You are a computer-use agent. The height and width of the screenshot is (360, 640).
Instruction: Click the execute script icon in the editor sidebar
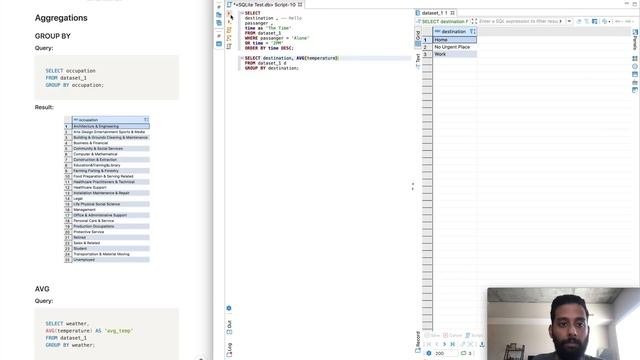coord(229,30)
